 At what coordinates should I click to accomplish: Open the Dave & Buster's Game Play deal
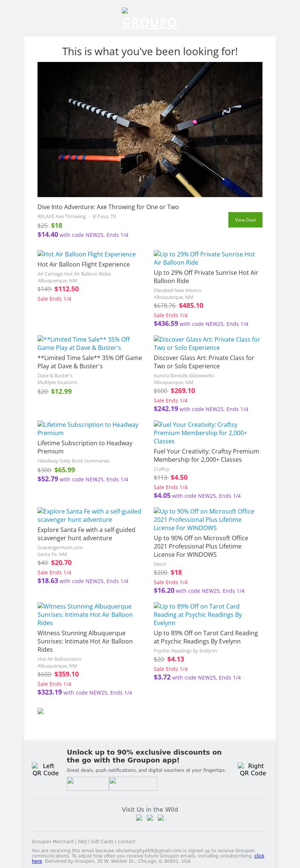(x=84, y=344)
